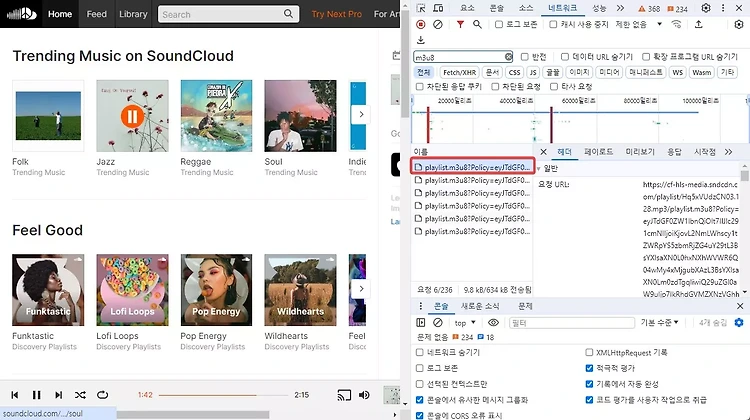750x420 pixels.
Task: Click the Try Next Pro link
Action: pyautogui.click(x=336, y=14)
